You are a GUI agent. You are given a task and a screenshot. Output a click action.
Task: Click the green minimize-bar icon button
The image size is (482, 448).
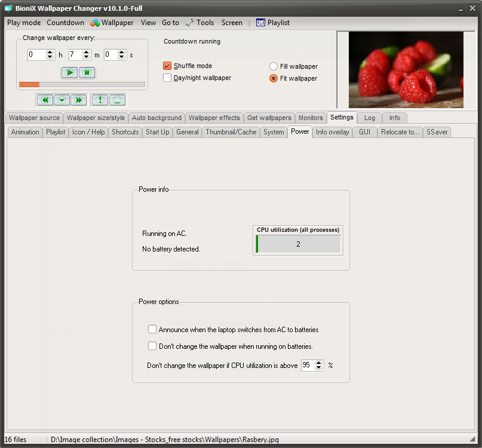pos(118,100)
